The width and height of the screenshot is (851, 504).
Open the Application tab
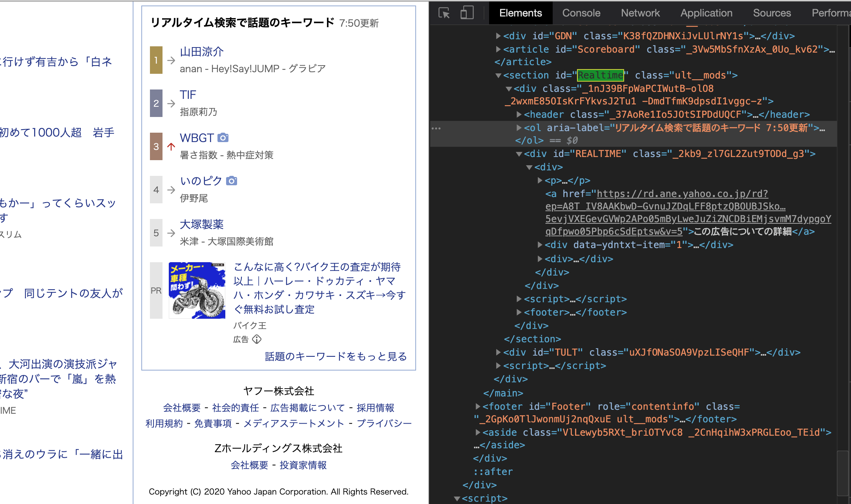point(706,13)
